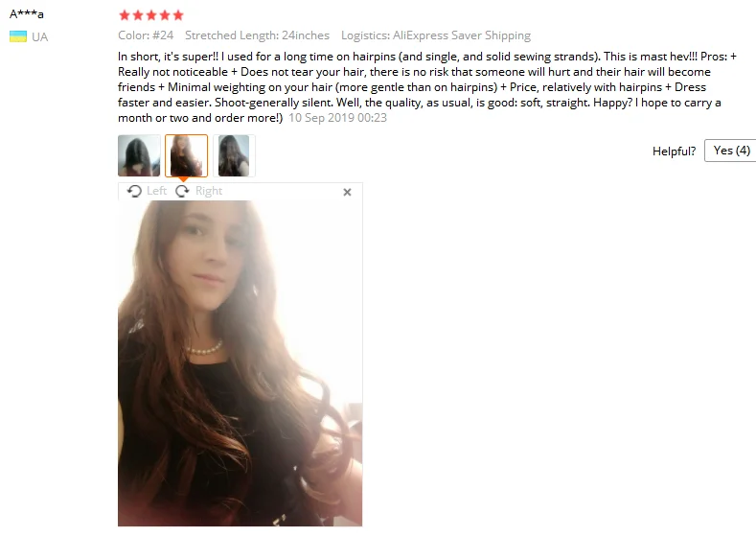Viewport: 756px width, 536px height.
Task: Click the first red rating star
Action: tap(125, 15)
